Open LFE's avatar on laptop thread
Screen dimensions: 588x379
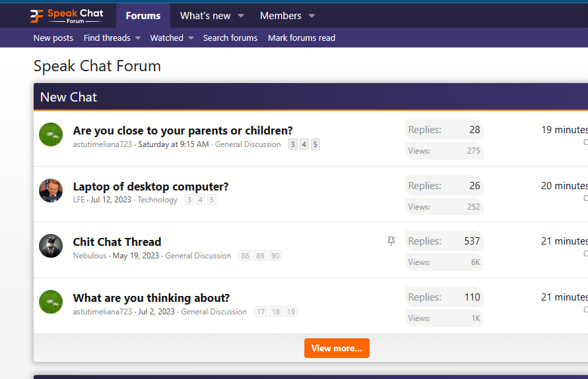pos(51,190)
